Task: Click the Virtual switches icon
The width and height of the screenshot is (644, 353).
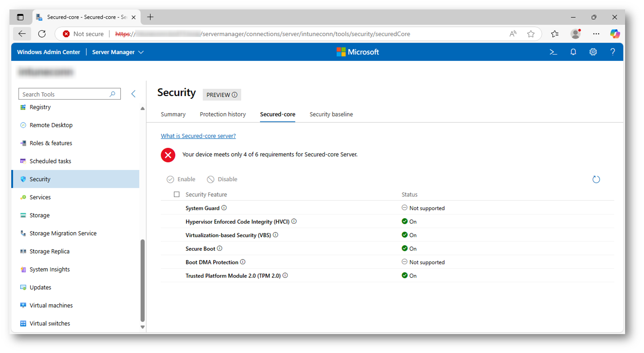Action: [x=23, y=324]
